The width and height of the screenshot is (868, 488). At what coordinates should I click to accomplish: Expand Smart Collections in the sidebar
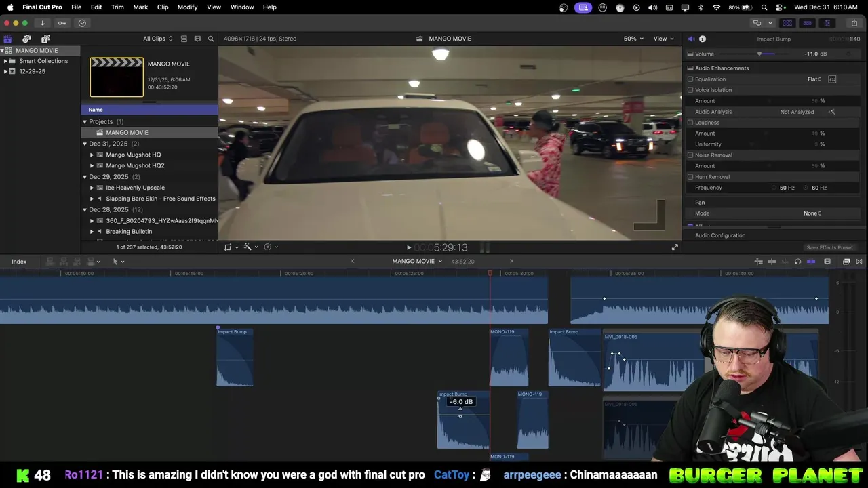click(5, 61)
